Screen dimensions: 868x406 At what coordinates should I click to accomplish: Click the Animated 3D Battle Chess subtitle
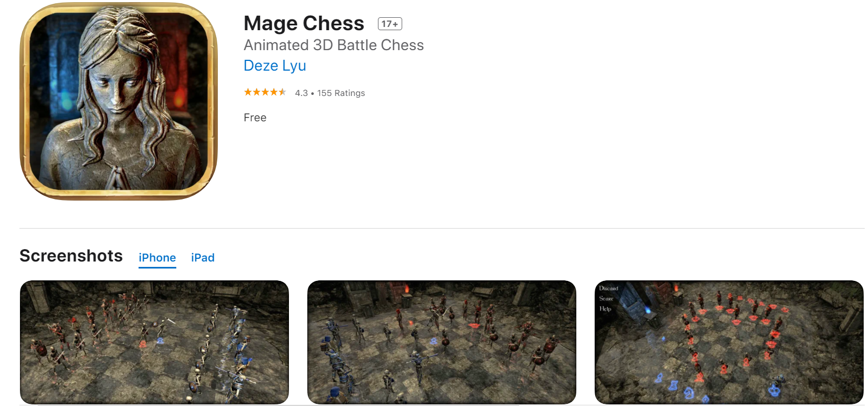tap(334, 45)
